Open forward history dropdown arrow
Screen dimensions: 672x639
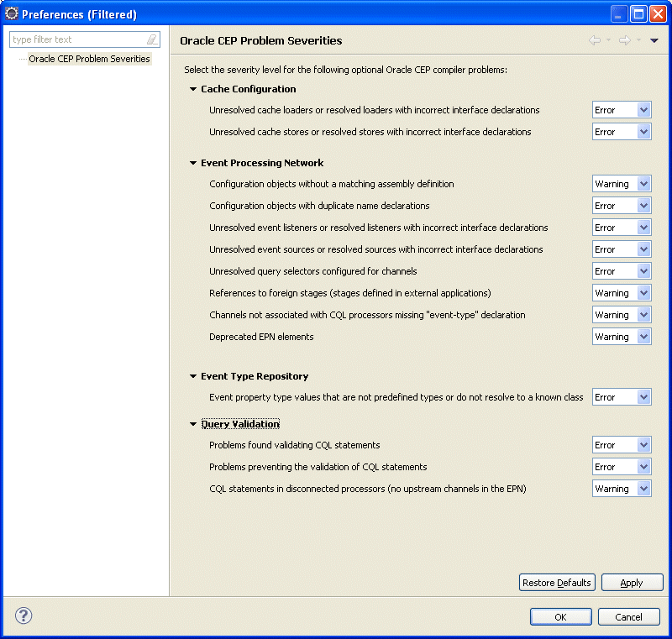(x=638, y=40)
